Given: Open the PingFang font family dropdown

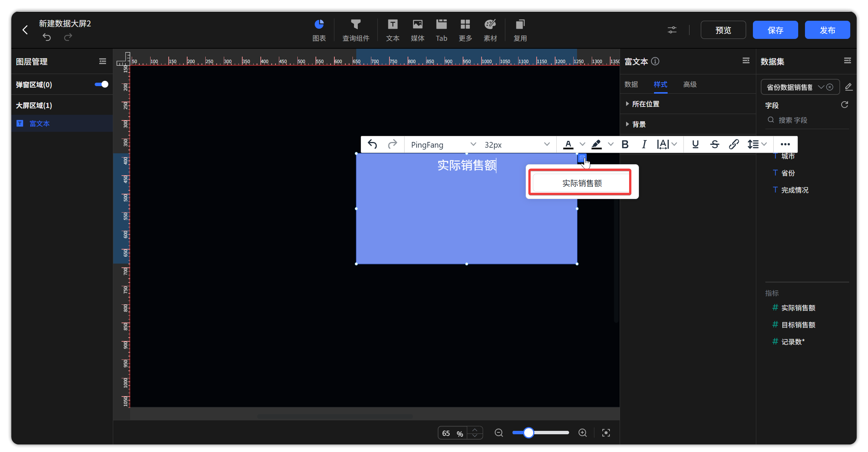Looking at the screenshot, I should click(443, 145).
